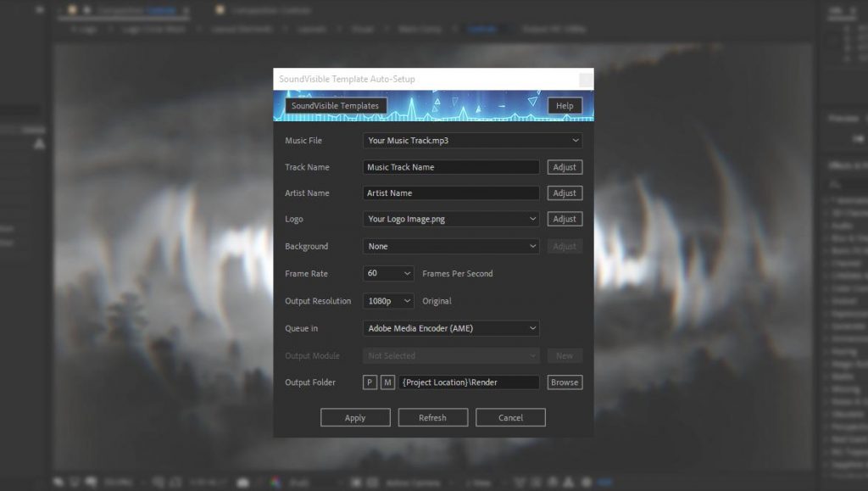Close the SoundVisible Template Auto-Setup dialog
The image size is (868, 491).
pos(586,80)
